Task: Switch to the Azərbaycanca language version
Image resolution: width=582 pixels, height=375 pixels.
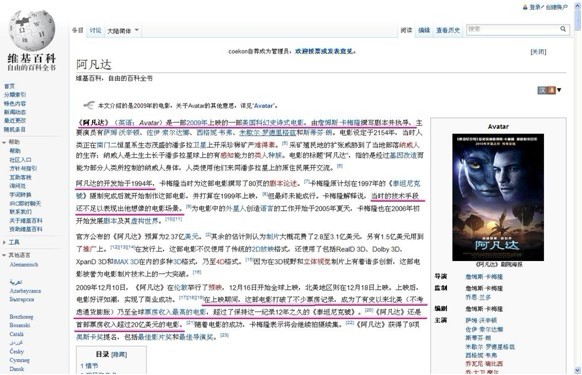Action: 25,291
